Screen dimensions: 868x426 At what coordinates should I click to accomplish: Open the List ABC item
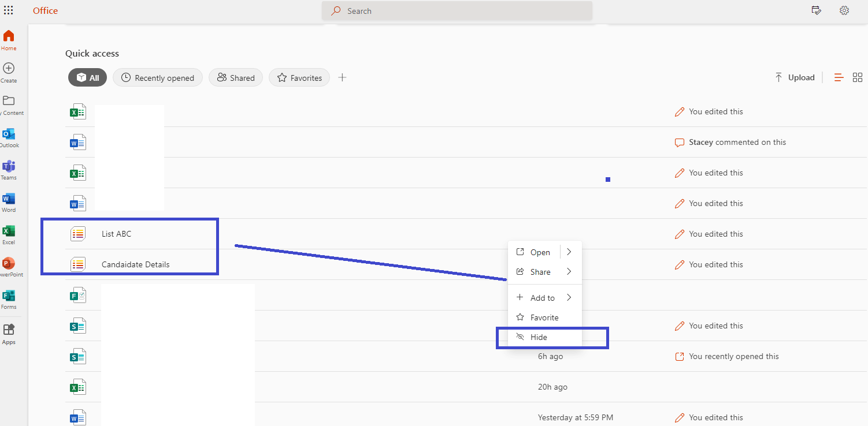(x=116, y=234)
